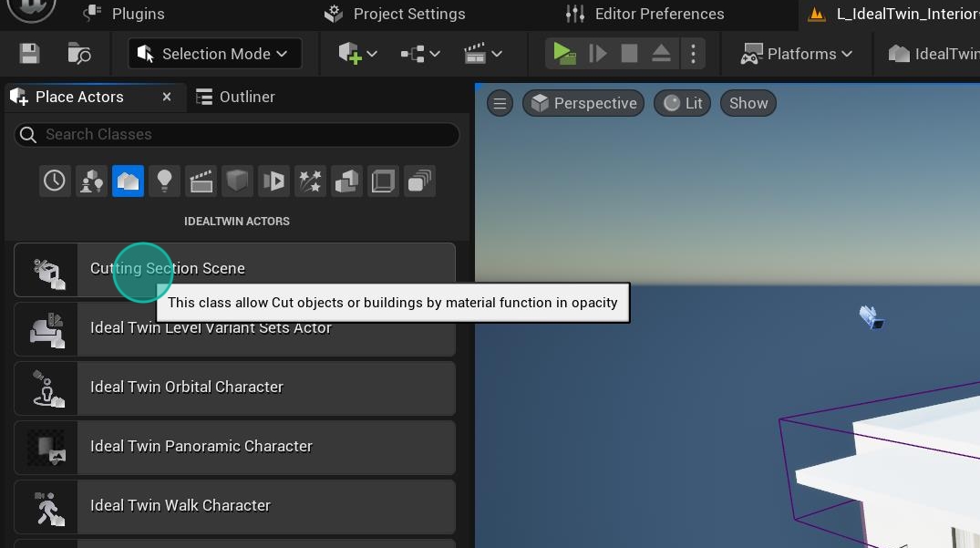Select the Basic shapes category icon
This screenshot has height=548, width=980.
click(x=91, y=181)
